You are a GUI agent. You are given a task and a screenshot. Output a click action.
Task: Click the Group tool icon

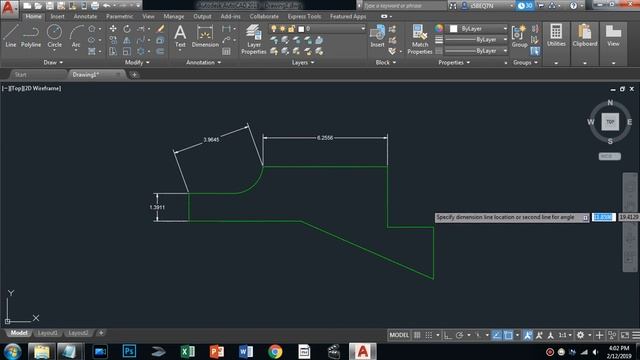point(519,36)
